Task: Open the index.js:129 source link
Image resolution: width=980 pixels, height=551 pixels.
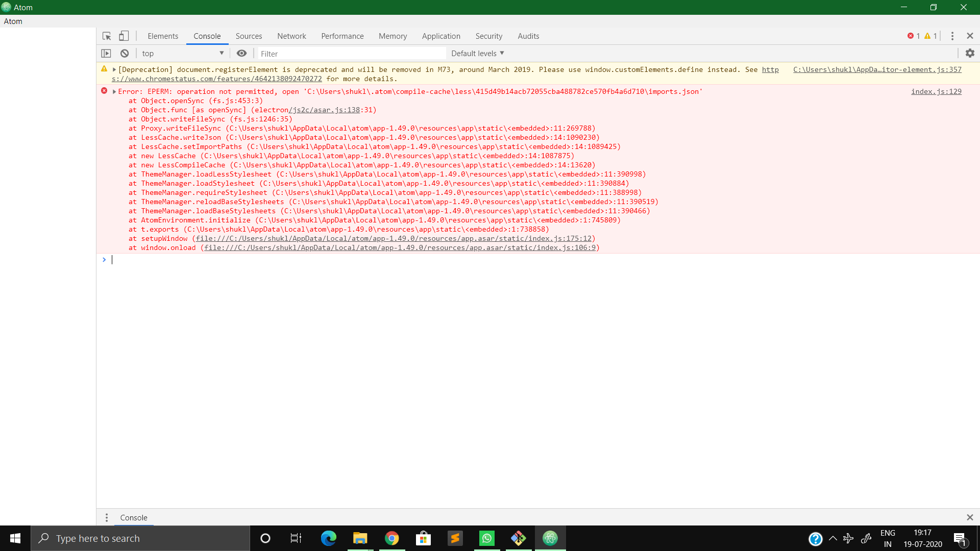Action: (x=936, y=91)
